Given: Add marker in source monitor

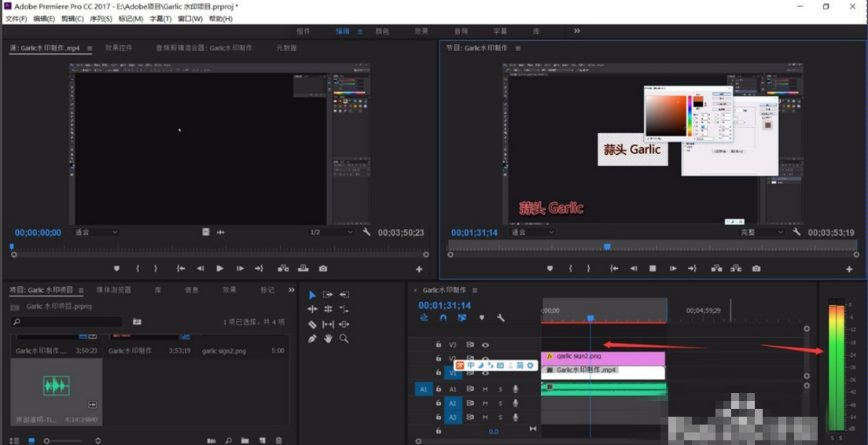Looking at the screenshot, I should (x=117, y=269).
